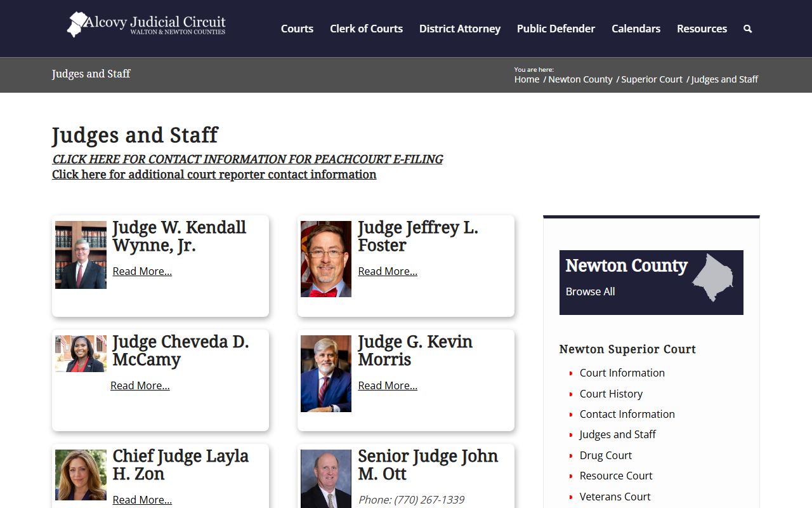This screenshot has width=812, height=508.
Task: Open Contact Information in sidebar
Action: tap(627, 414)
